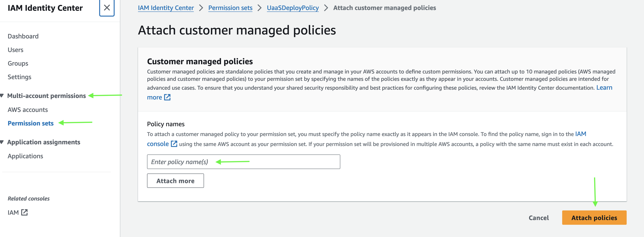
Task: Click the Attach policies button
Action: tap(594, 218)
